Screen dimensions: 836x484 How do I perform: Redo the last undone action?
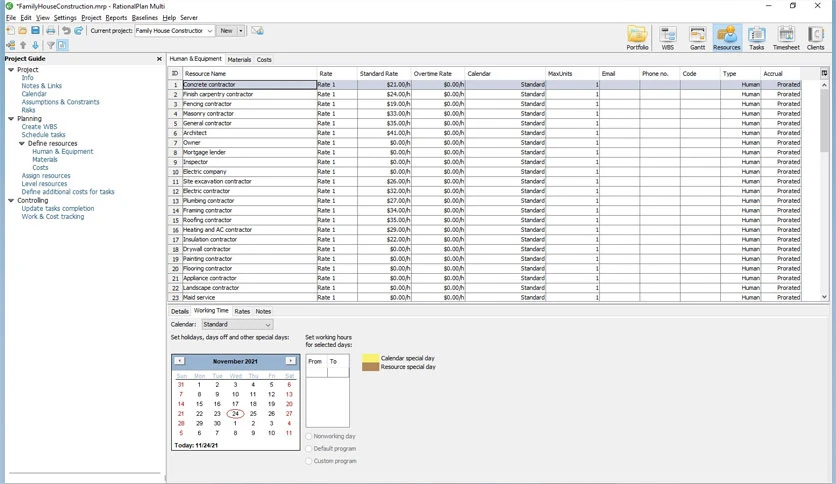tap(78, 31)
